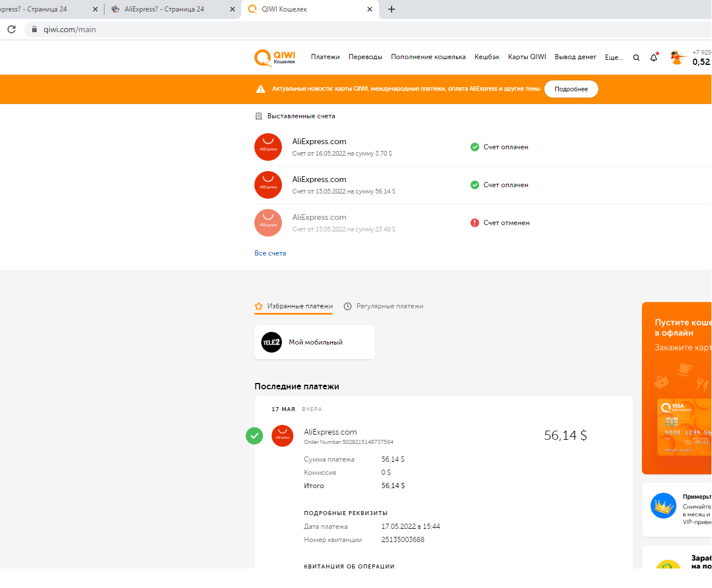Viewport: 712px width, 588px height.
Task: Click the QIWI Visa card image
Action: click(x=684, y=427)
